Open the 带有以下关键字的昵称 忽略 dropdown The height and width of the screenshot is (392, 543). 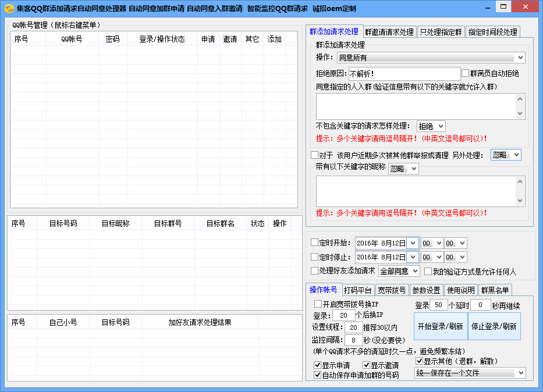(403, 169)
